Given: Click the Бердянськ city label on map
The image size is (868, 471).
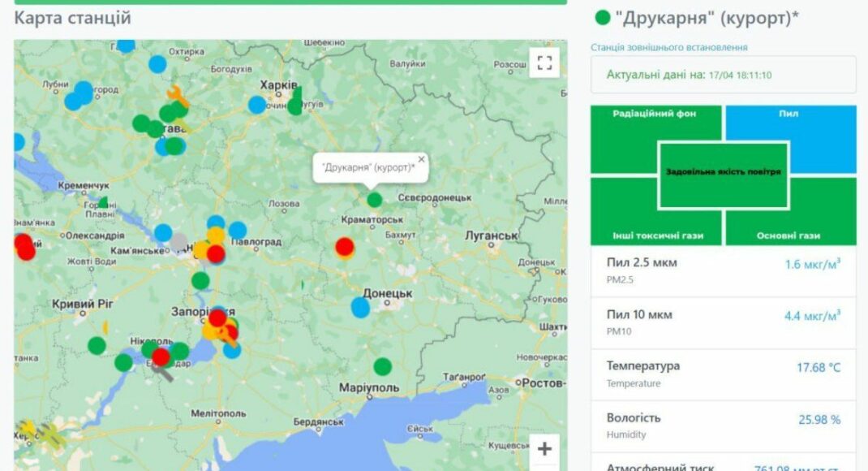Looking at the screenshot, I should [318, 421].
